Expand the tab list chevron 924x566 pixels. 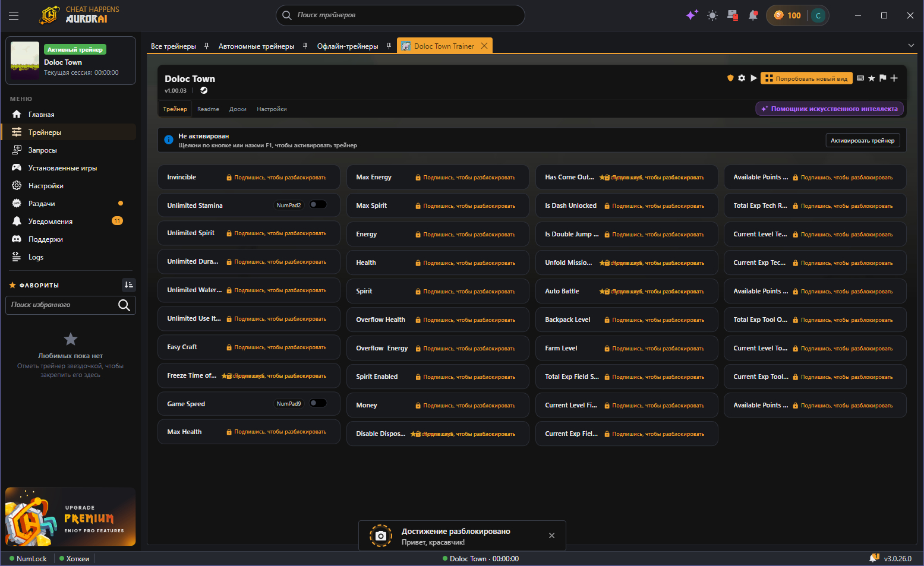coord(911,46)
